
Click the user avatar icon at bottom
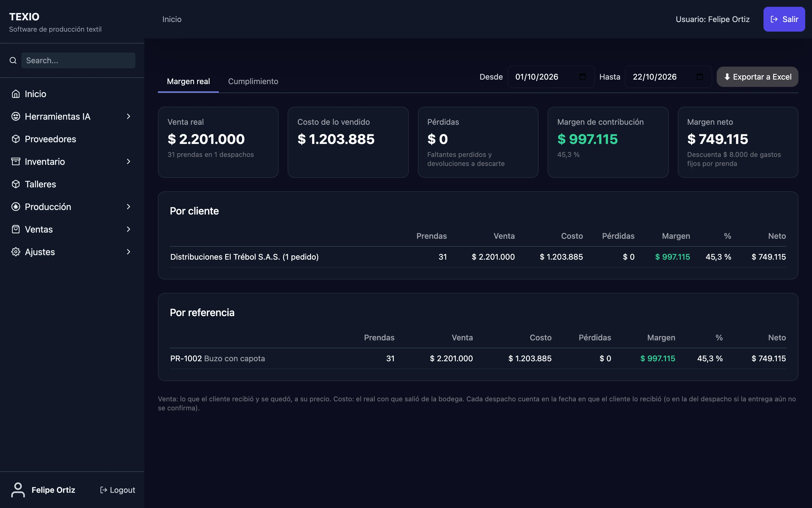(18, 490)
